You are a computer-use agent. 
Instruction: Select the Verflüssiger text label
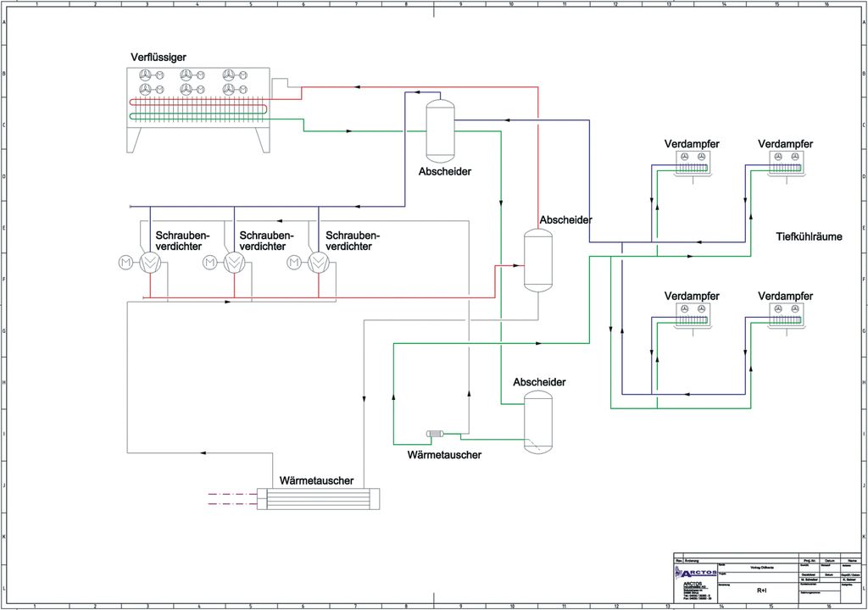pyautogui.click(x=159, y=57)
